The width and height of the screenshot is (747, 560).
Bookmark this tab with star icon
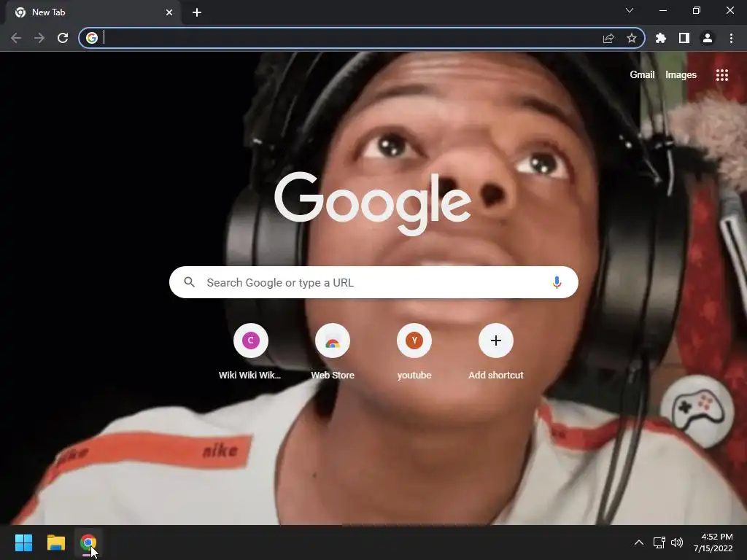pos(632,38)
